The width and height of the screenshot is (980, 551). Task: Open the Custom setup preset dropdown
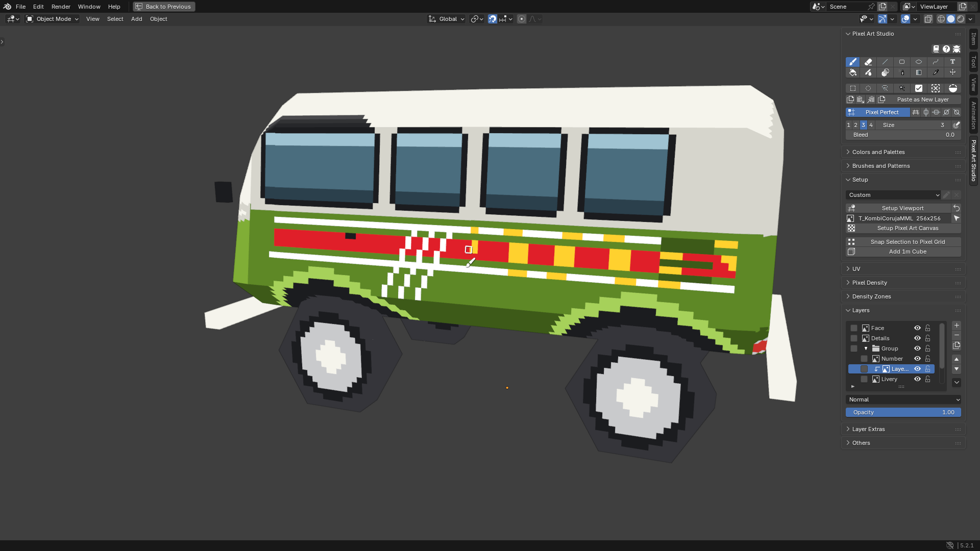[x=893, y=195]
